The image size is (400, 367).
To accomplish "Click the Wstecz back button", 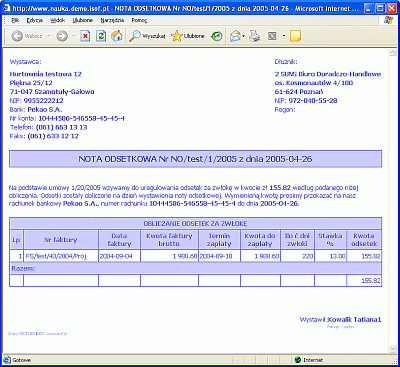I will 27,36.
